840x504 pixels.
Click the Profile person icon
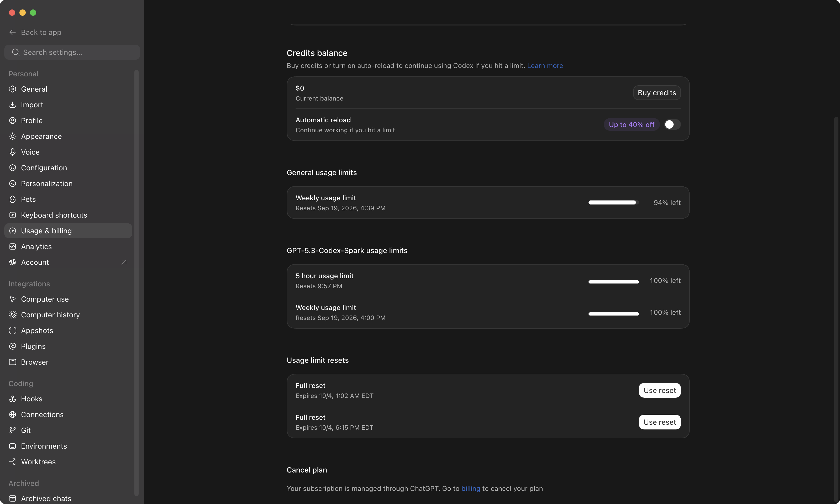pyautogui.click(x=13, y=120)
